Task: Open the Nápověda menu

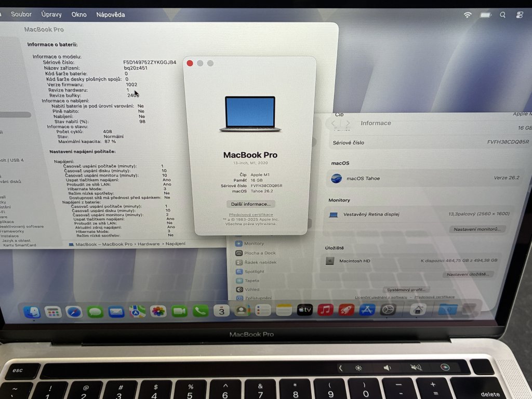Action: [x=111, y=15]
